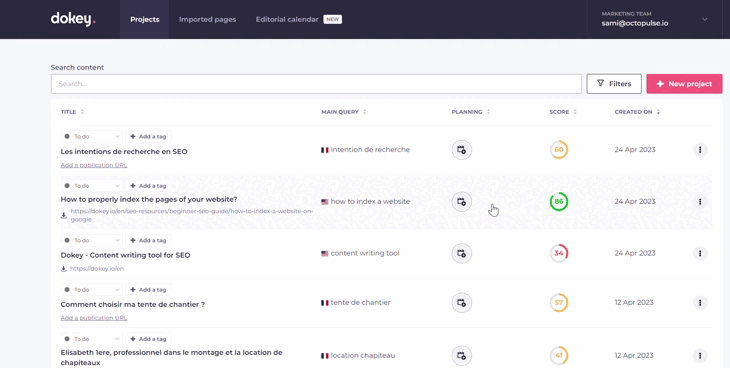Click main query 'tente de chantier'
The image size is (730, 368).
360,303
